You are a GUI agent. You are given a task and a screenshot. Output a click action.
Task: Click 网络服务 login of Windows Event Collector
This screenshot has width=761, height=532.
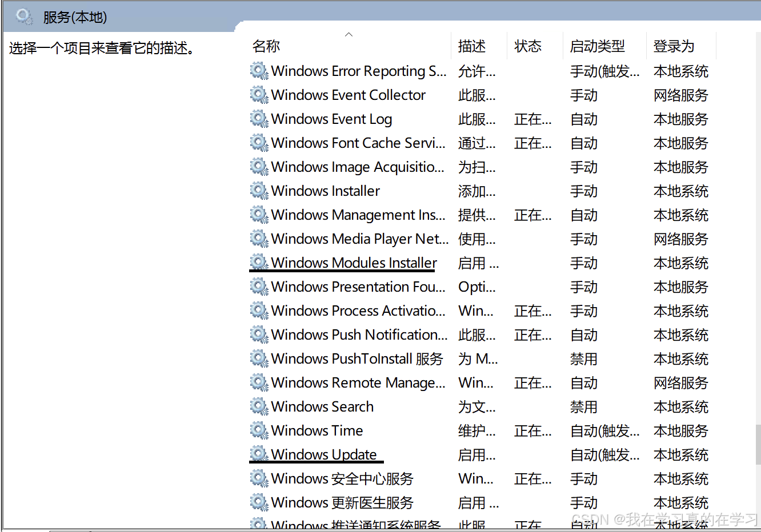[681, 95]
